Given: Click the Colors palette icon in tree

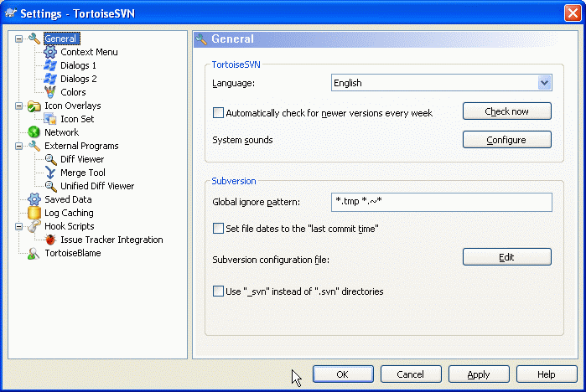Looking at the screenshot, I should pos(50,92).
